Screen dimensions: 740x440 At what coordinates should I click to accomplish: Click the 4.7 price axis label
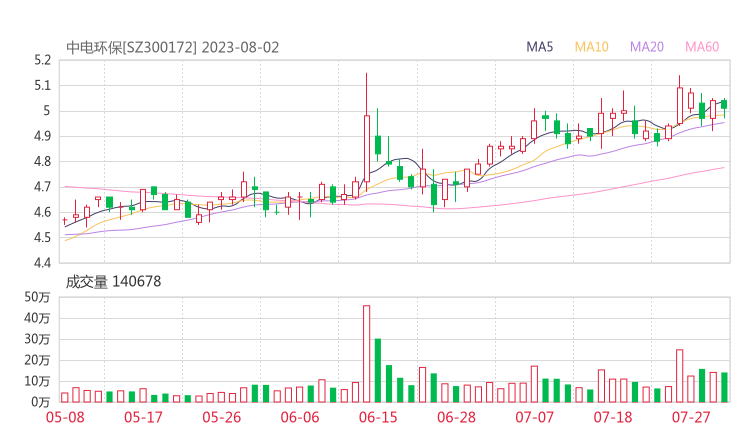click(42, 187)
